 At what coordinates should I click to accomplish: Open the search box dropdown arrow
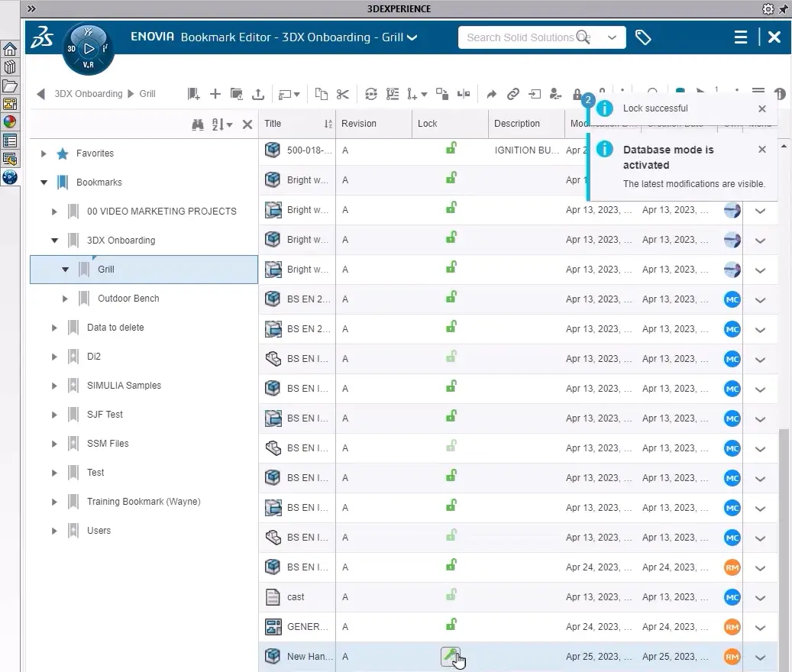pyautogui.click(x=612, y=37)
